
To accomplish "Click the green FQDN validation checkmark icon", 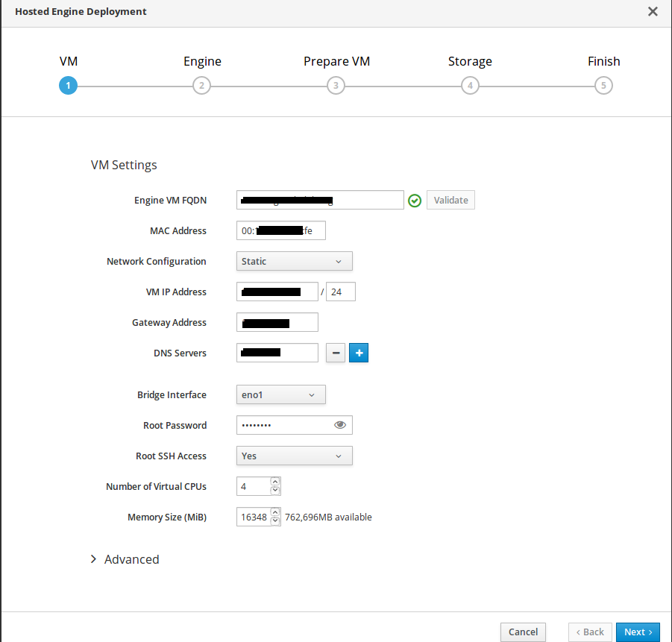I will point(415,201).
